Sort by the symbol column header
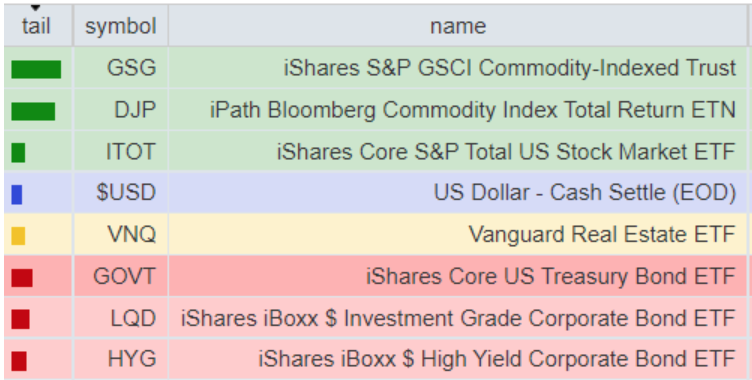Viewport: 752px width, 380px height. tap(121, 26)
